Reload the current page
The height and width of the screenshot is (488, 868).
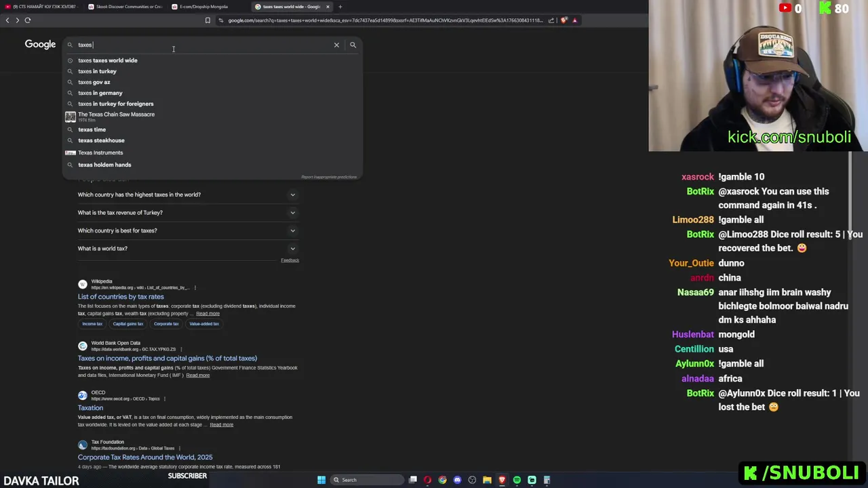pos(28,20)
